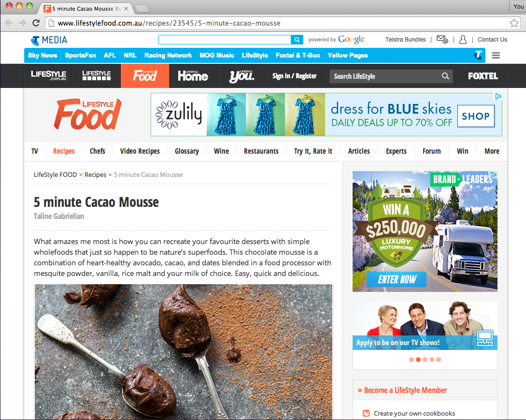Open the Telstra mail envelope icon
Image resolution: width=526 pixels, height=420 pixels.
(x=442, y=40)
